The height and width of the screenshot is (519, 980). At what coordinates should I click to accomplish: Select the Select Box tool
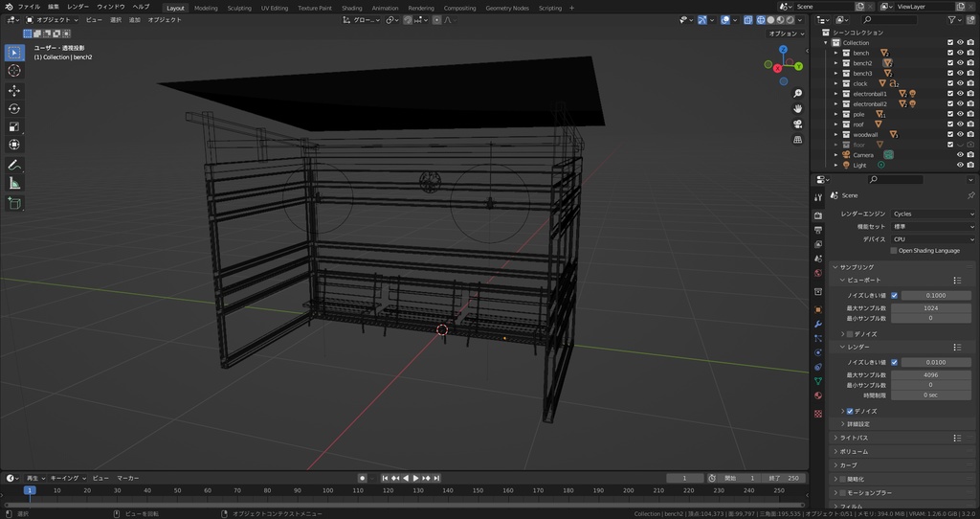[14, 53]
